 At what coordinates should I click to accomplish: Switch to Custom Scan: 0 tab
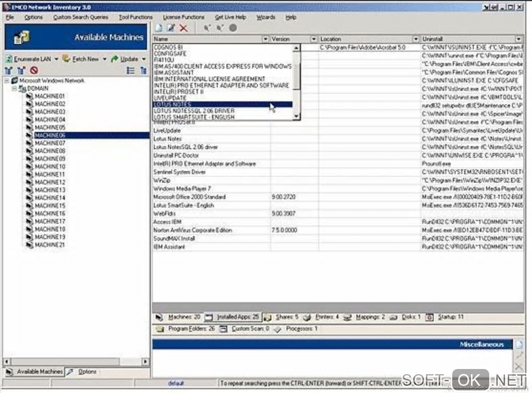point(244,329)
